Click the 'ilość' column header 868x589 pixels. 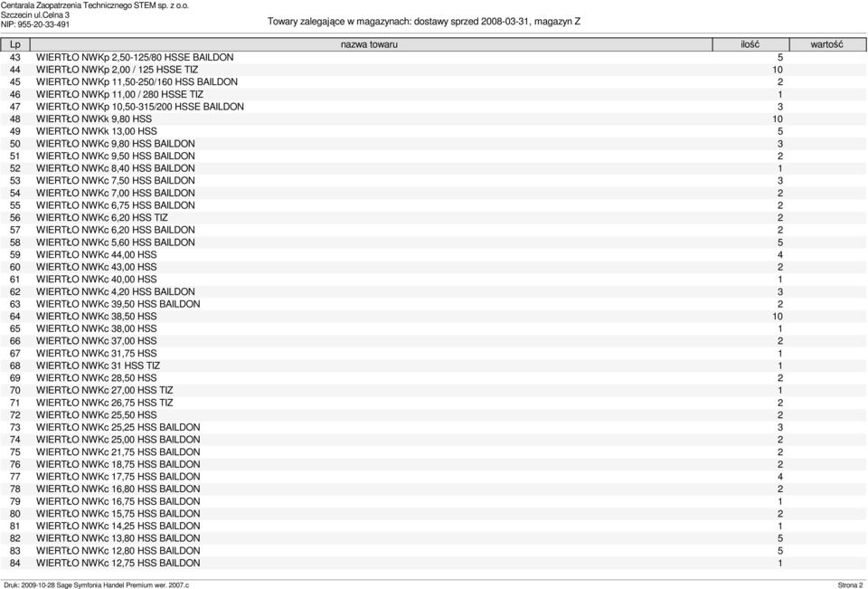tap(750, 45)
